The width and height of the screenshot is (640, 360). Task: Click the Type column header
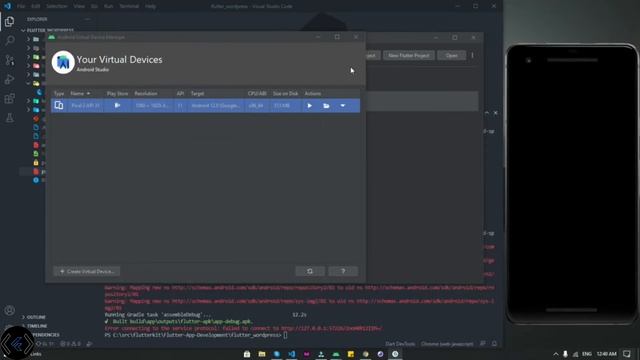point(59,93)
